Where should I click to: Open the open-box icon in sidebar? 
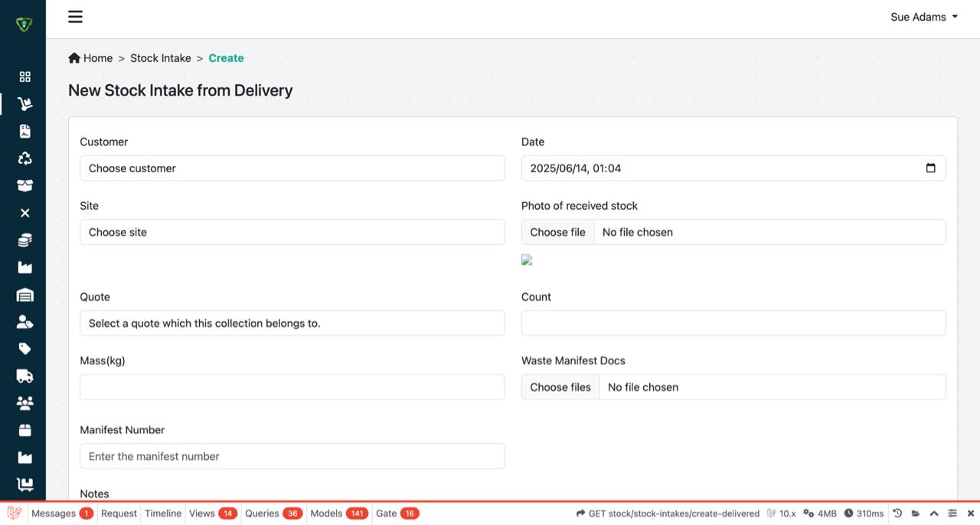point(25,185)
